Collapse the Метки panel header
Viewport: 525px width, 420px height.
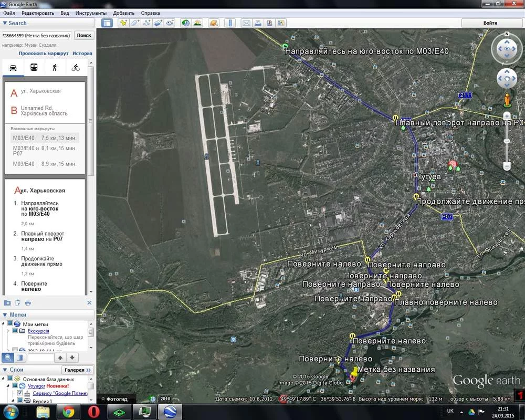tap(5, 314)
